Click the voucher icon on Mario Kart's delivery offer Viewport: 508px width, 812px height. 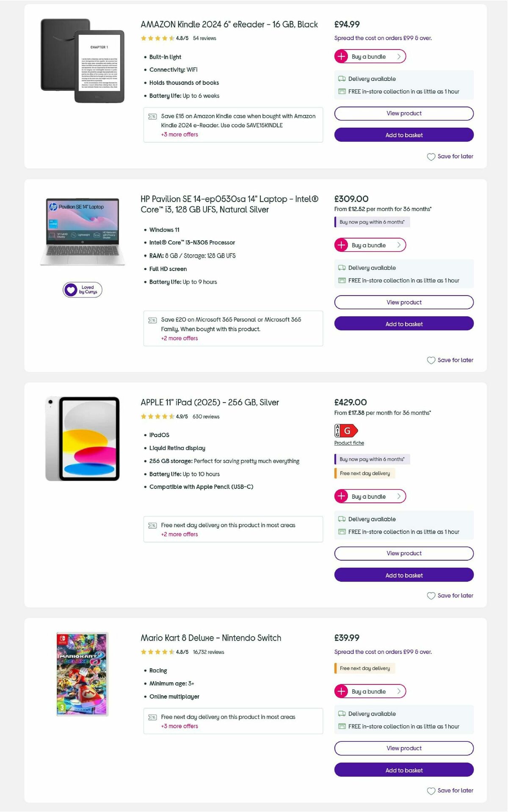point(152,717)
